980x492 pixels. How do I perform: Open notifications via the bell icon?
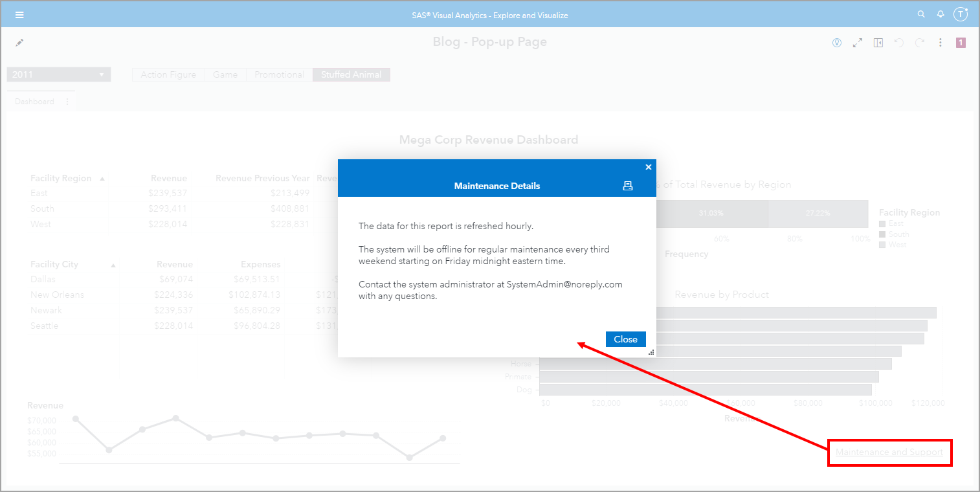click(941, 14)
